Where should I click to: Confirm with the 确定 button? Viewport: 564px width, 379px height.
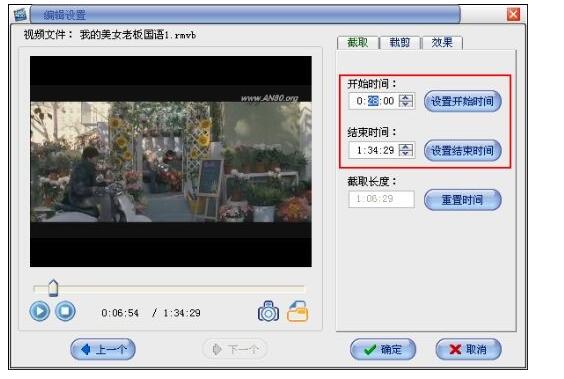tap(383, 349)
